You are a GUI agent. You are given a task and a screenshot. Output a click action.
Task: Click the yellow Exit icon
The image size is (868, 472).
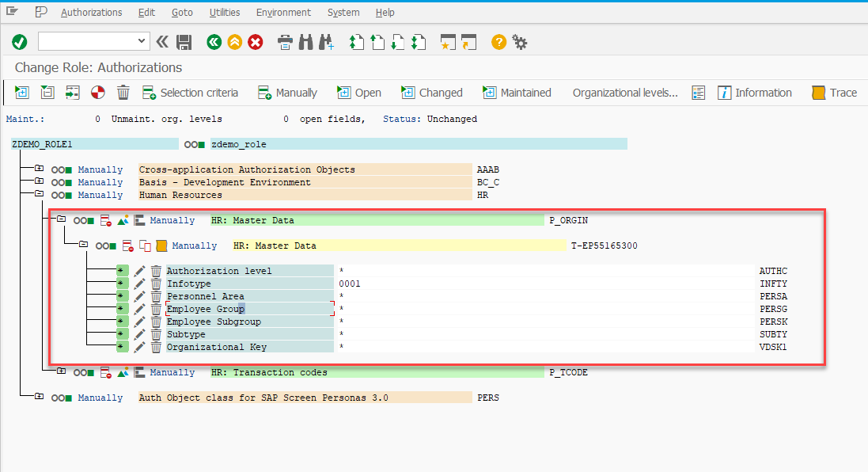pyautogui.click(x=235, y=42)
